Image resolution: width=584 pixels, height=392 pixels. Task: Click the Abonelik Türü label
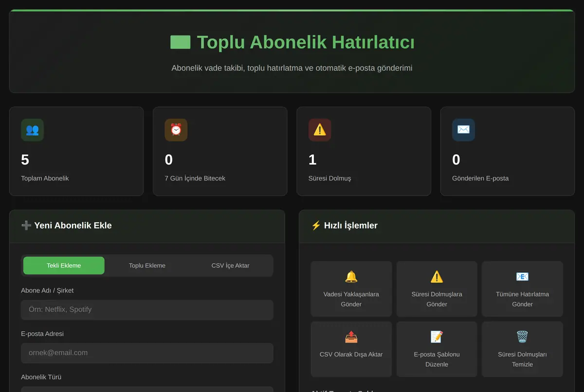pos(41,377)
